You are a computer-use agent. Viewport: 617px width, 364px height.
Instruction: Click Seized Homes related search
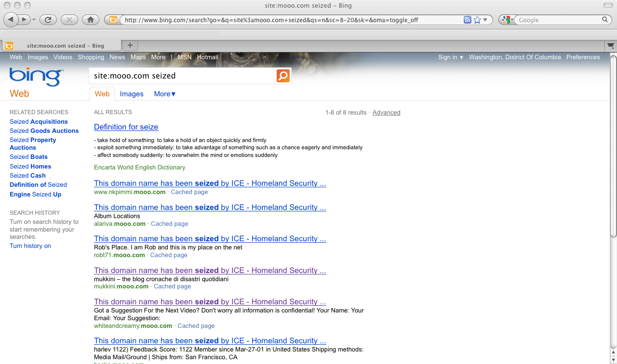point(30,167)
